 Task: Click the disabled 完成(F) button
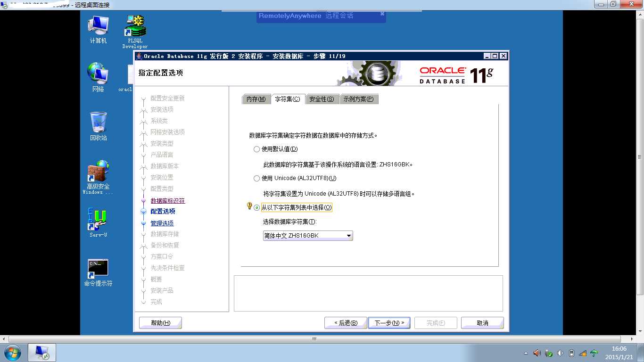coord(436,323)
